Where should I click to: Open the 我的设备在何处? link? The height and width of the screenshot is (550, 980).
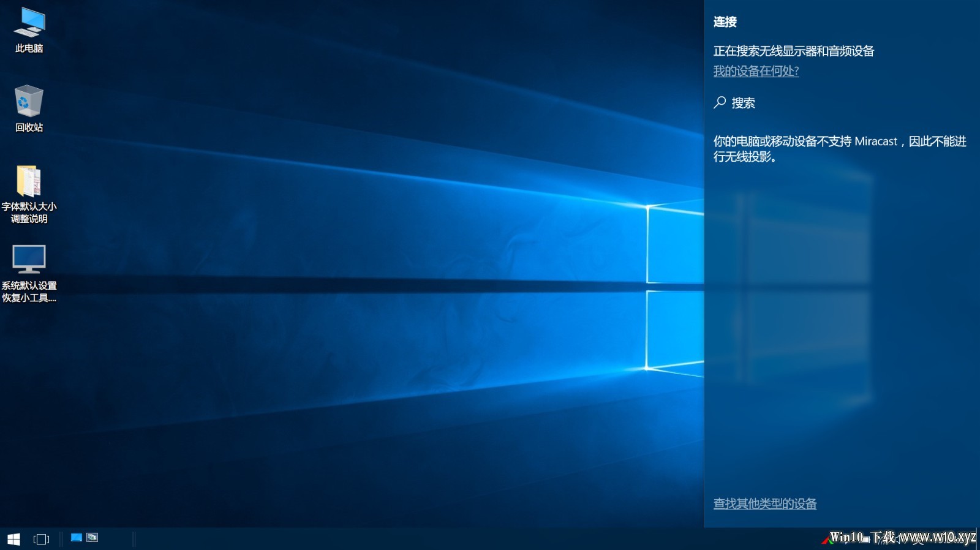tap(756, 71)
